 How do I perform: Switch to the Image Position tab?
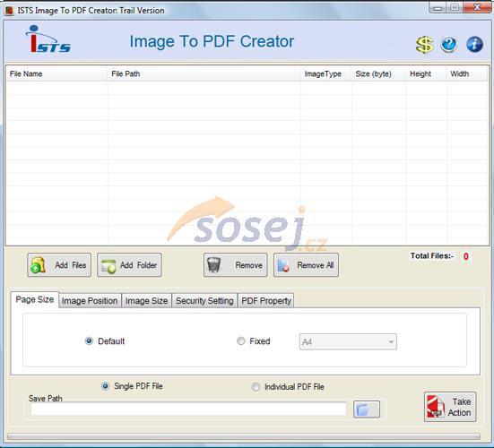90,301
